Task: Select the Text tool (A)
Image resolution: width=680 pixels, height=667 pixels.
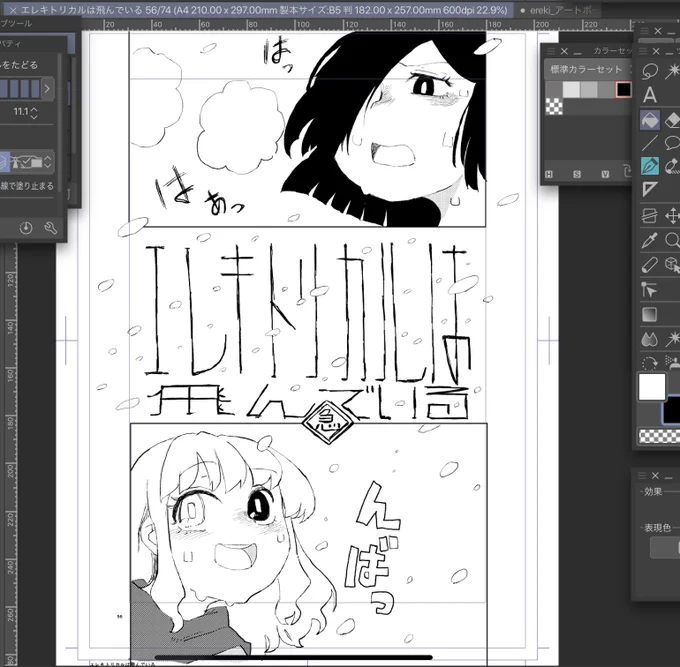Action: pyautogui.click(x=649, y=95)
